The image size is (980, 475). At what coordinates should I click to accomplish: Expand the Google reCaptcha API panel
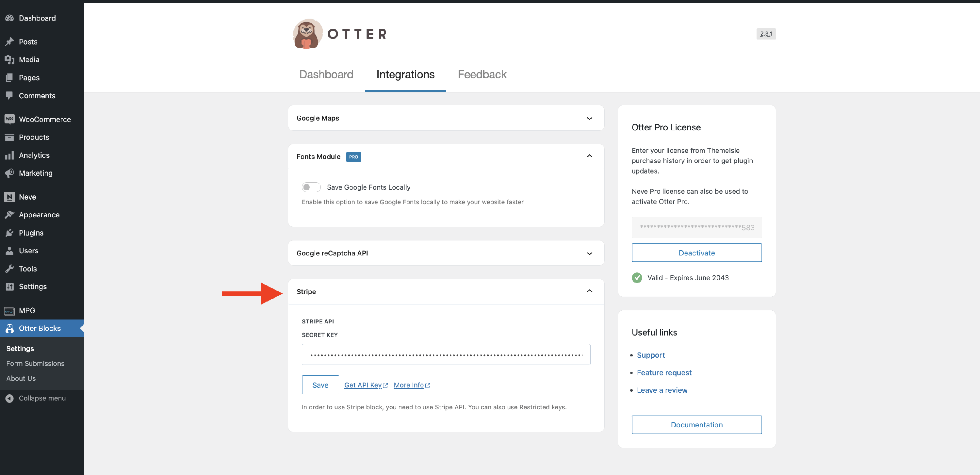click(x=589, y=253)
